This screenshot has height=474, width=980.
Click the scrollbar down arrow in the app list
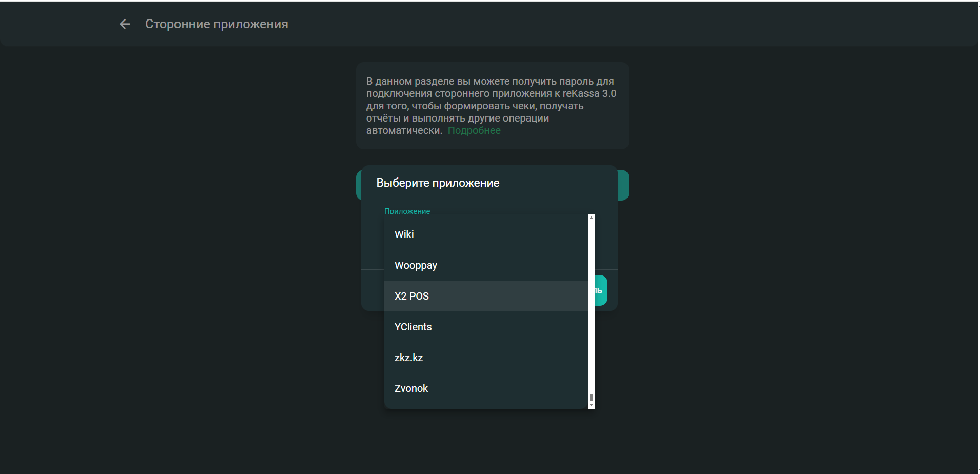click(x=591, y=405)
